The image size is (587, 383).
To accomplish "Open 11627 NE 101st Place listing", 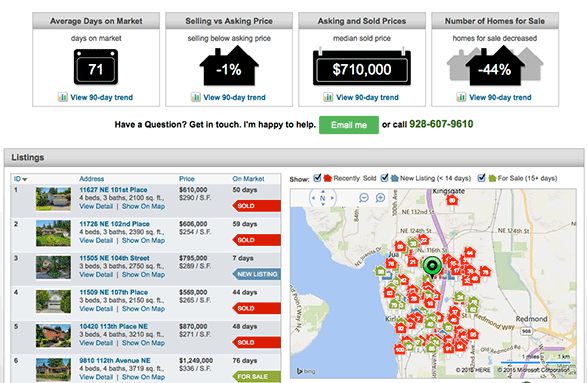I will click(x=113, y=190).
